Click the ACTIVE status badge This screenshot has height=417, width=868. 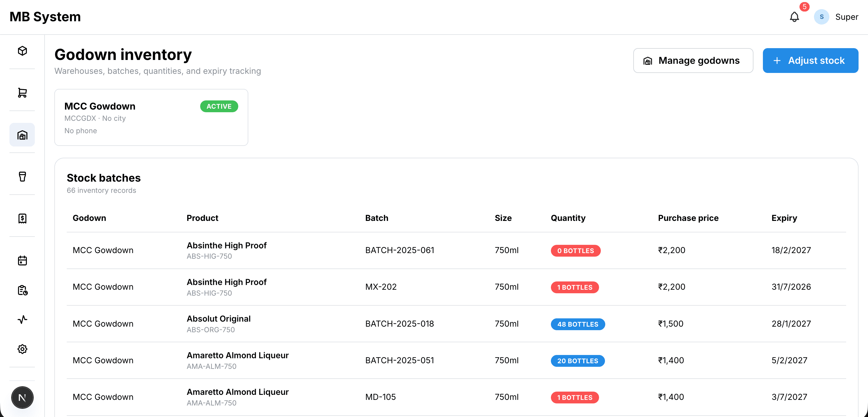pyautogui.click(x=219, y=107)
